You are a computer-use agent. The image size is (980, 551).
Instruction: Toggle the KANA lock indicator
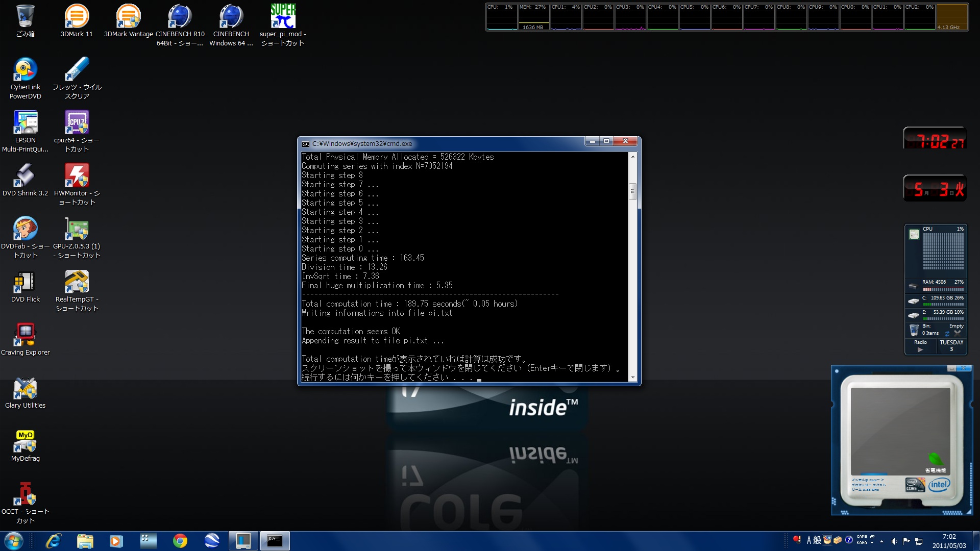[x=862, y=543]
